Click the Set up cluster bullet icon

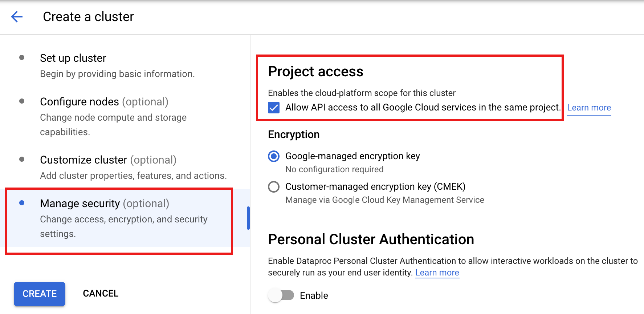click(22, 57)
